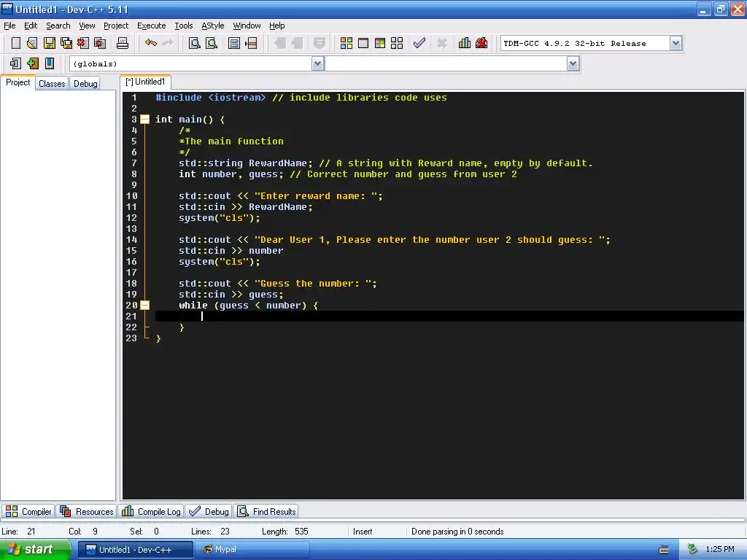Click the Open file toolbar icon
Screen dimensions: 747x560
pyautogui.click(x=32, y=43)
